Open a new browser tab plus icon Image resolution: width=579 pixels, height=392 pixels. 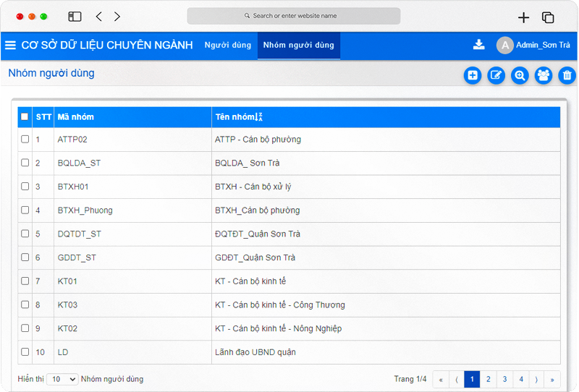click(x=523, y=17)
